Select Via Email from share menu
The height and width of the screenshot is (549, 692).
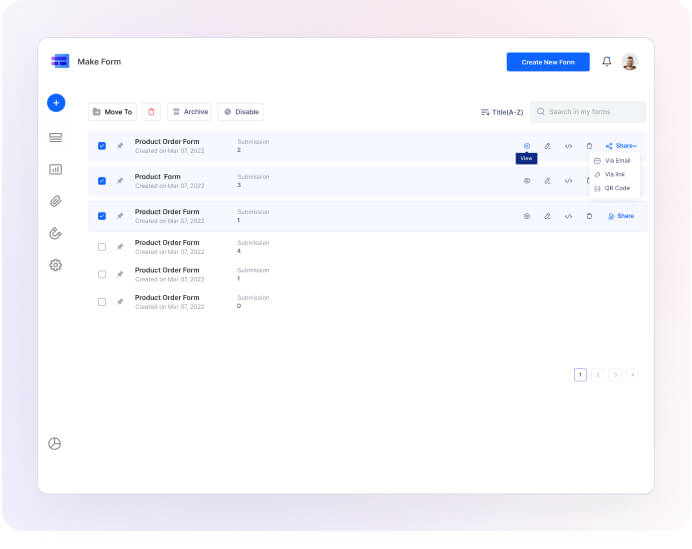pos(613,160)
